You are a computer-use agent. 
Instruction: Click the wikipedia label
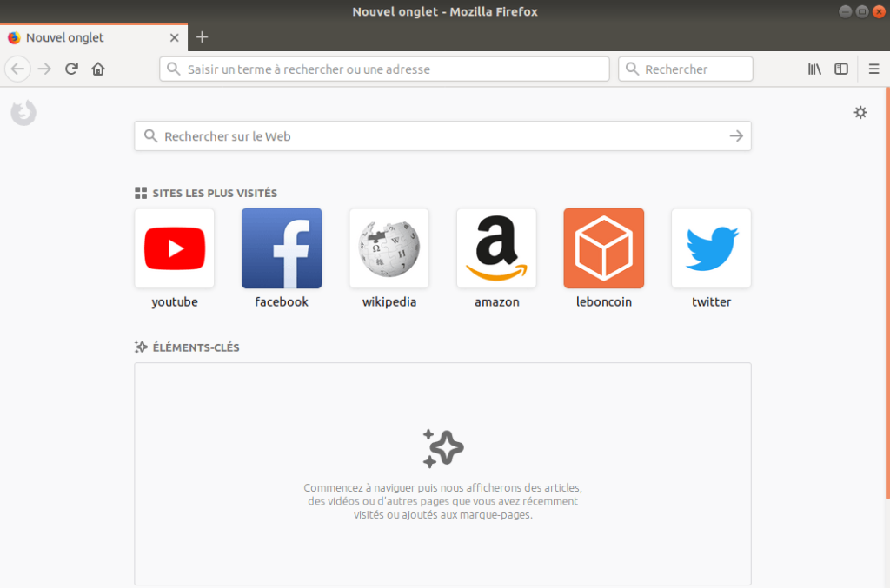[389, 302]
